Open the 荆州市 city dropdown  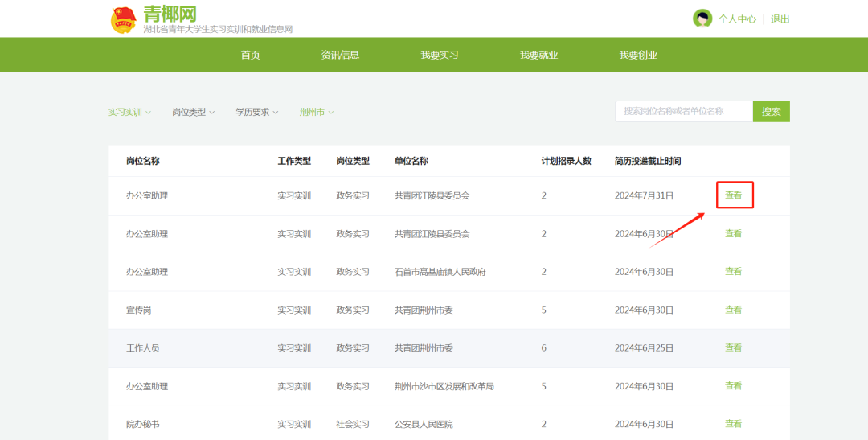pyautogui.click(x=316, y=112)
